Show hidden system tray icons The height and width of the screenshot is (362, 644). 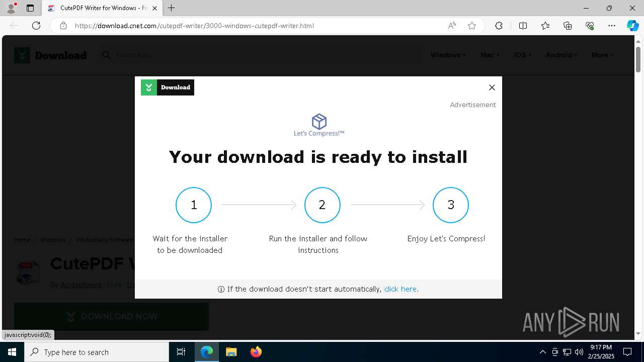point(542,352)
